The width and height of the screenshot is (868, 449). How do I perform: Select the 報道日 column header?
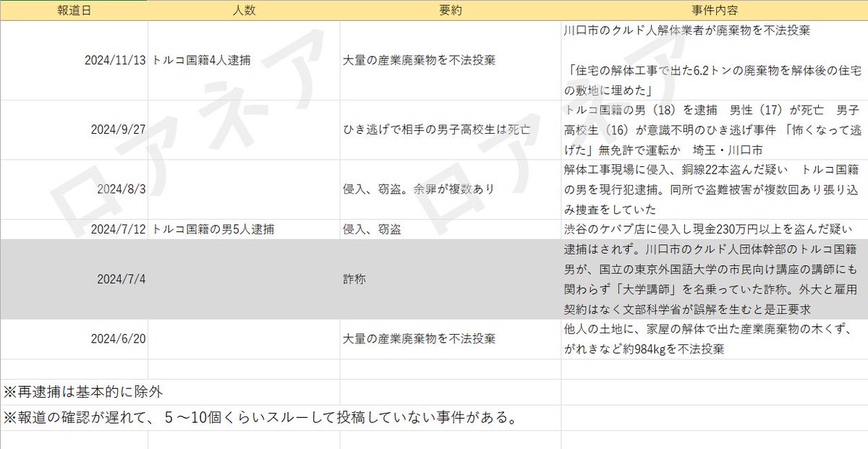coord(74,10)
